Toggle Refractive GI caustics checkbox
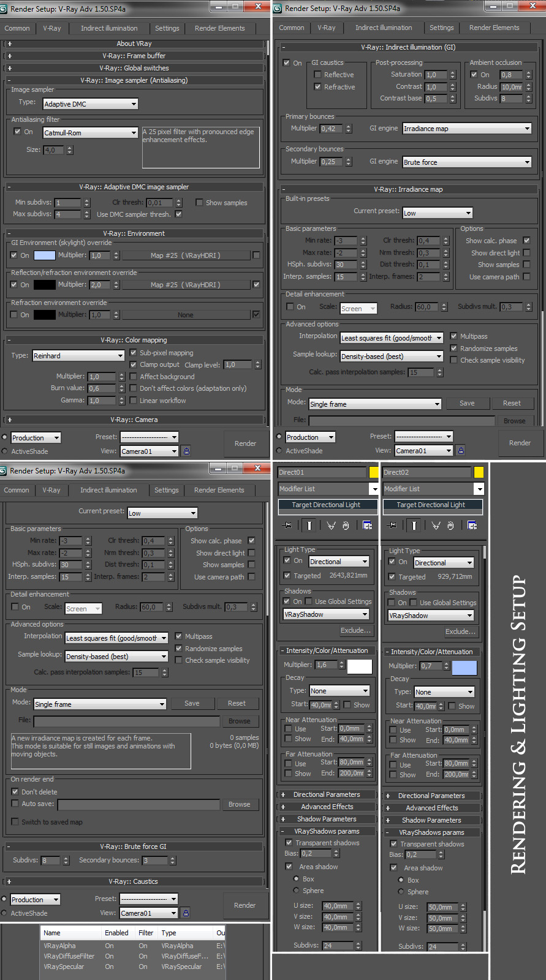546x980 pixels. tap(317, 87)
